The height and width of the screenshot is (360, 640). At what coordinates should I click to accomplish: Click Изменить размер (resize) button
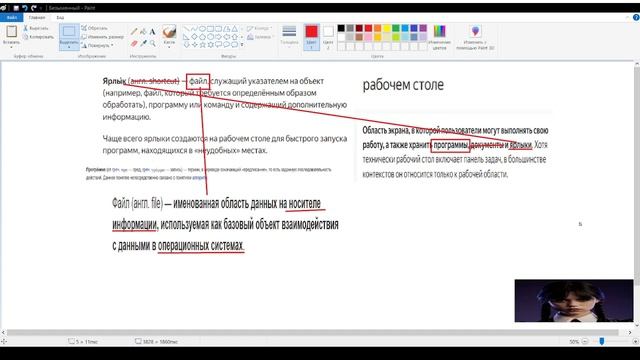click(102, 37)
